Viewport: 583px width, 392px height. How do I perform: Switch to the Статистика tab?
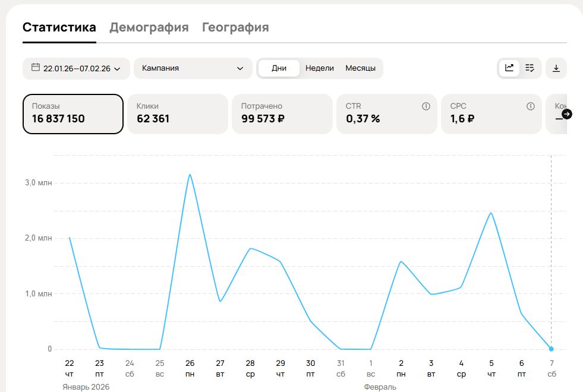[x=59, y=27]
